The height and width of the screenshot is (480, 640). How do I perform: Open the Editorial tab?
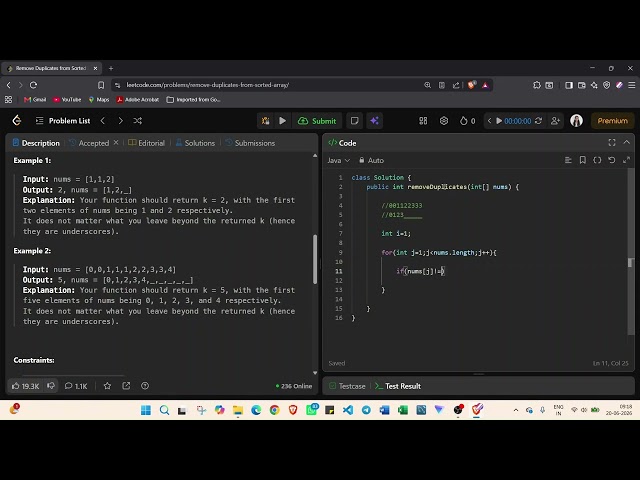click(x=147, y=143)
